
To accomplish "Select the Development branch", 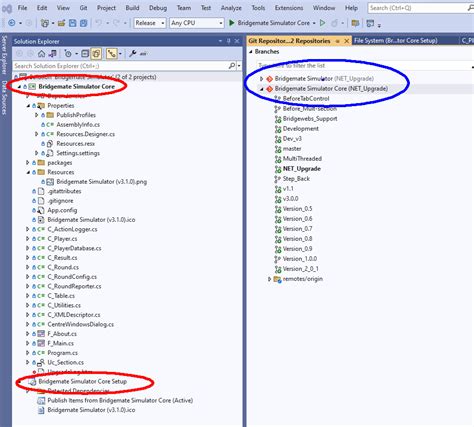I will coord(300,129).
